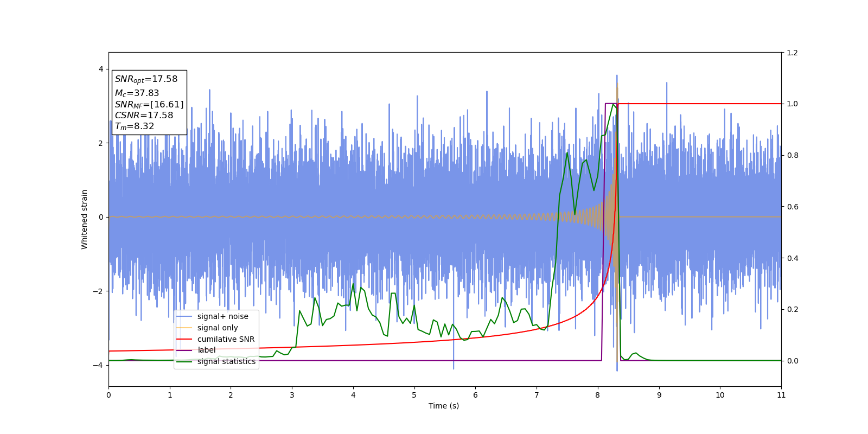Click the SNRopt=17.58 annotation text
This screenshot has height=434, width=868.
pyautogui.click(x=146, y=79)
